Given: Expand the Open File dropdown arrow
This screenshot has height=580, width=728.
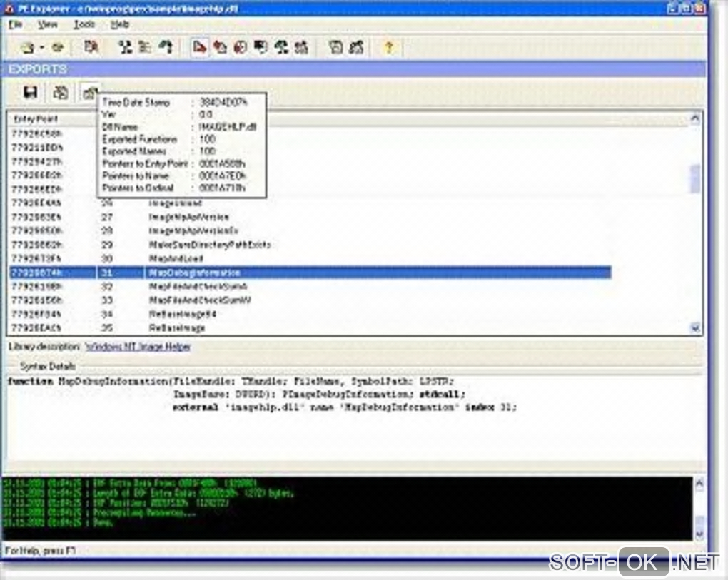Looking at the screenshot, I should (x=42, y=47).
